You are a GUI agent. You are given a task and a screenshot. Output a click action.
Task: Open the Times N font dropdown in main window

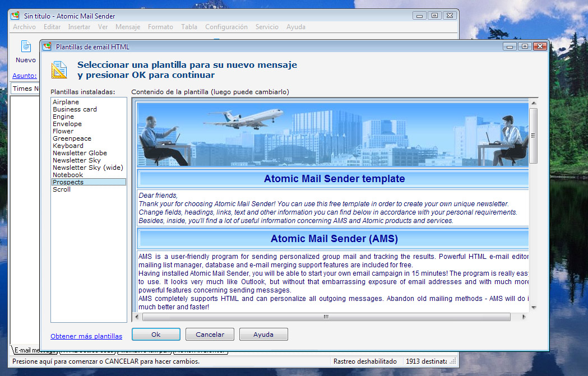click(x=25, y=89)
